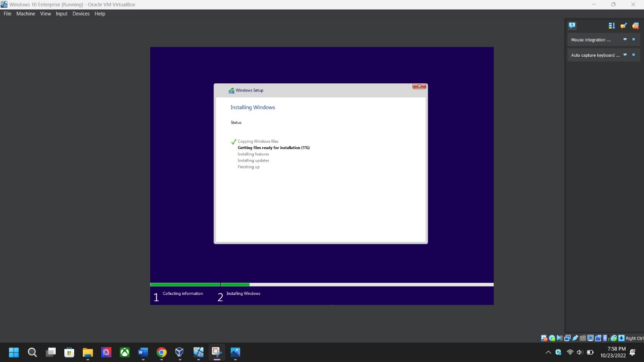This screenshot has height=362, width=644.
Task: Dismiss the Mouse integration notification
Action: click(634, 40)
